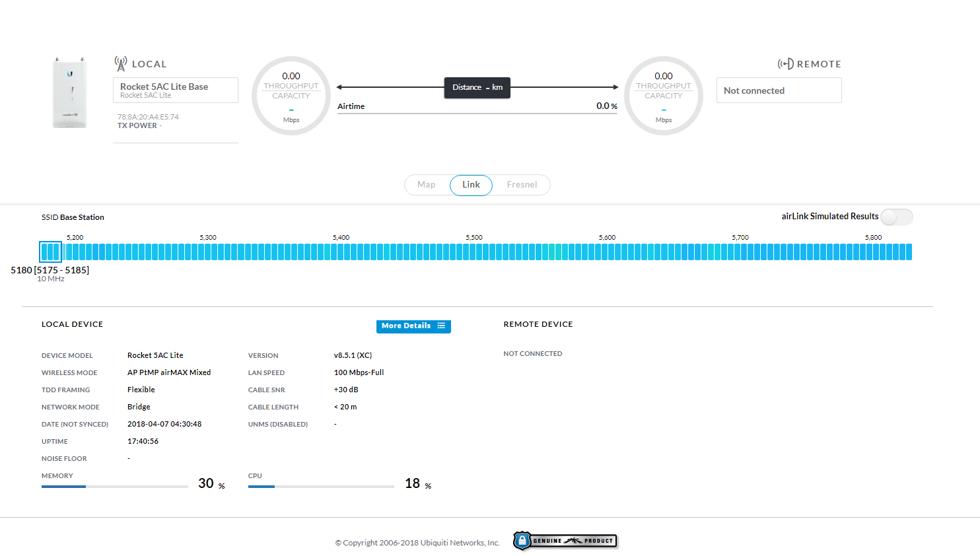Click the CPU usage bar

click(x=321, y=487)
